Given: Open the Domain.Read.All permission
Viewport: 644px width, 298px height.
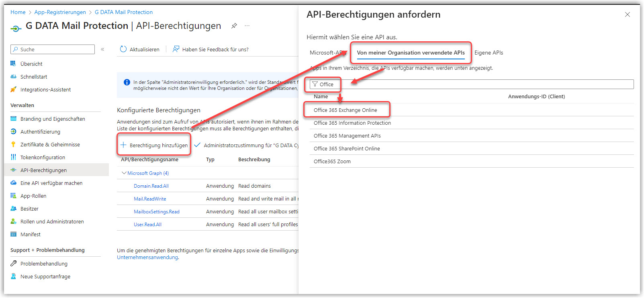Looking at the screenshot, I should pyautogui.click(x=151, y=186).
